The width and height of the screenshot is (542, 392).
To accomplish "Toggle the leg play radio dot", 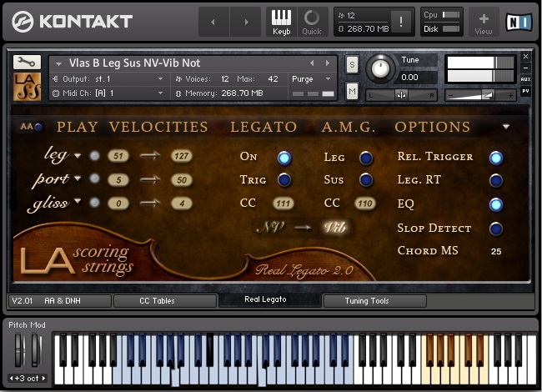I will coord(94,156).
